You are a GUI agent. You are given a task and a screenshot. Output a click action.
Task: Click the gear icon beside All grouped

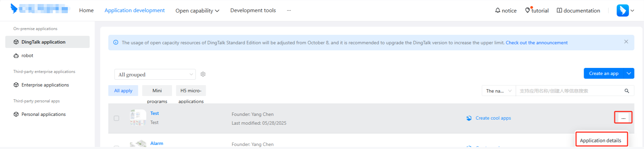coord(203,74)
